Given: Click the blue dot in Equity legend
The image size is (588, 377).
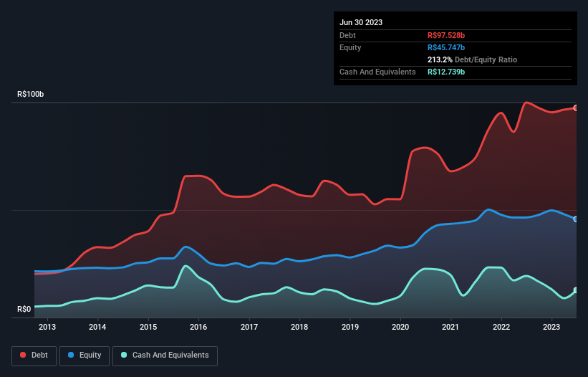Looking at the screenshot, I should (x=71, y=355).
